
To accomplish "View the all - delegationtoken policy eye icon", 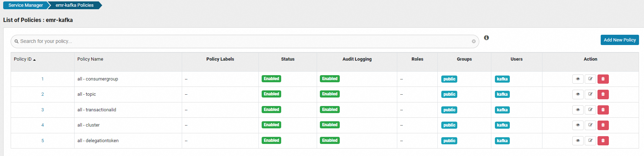I will pyautogui.click(x=578, y=141).
